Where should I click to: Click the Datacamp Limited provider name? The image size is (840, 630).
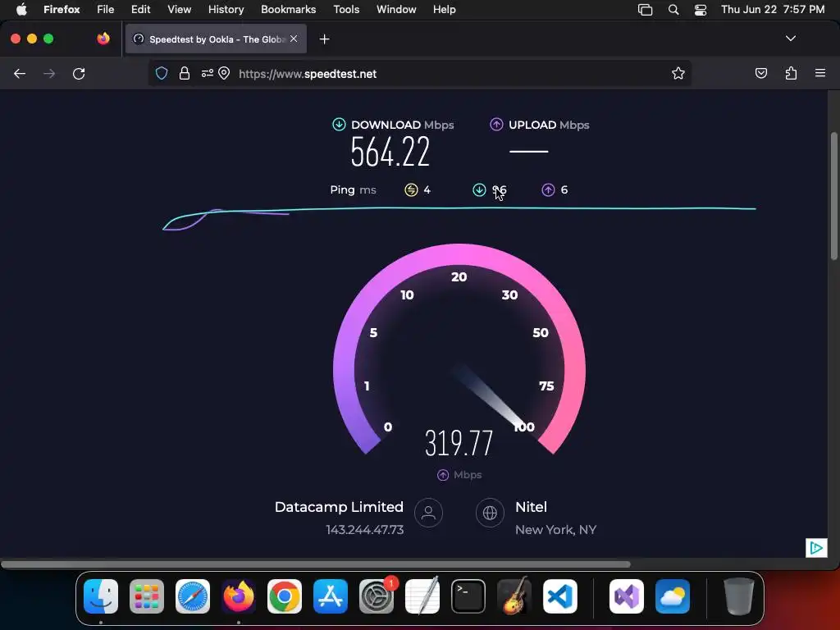click(339, 507)
